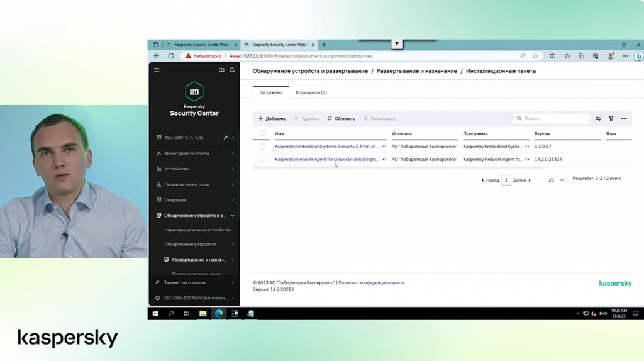The width and height of the screenshot is (644, 361).
Task: Click the search field Поиск
Action: pyautogui.click(x=552, y=119)
